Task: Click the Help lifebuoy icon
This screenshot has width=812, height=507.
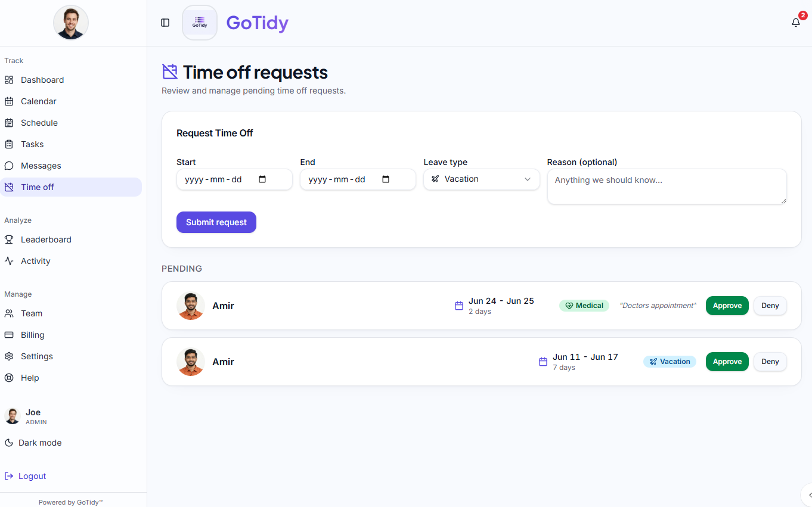Action: click(9, 378)
